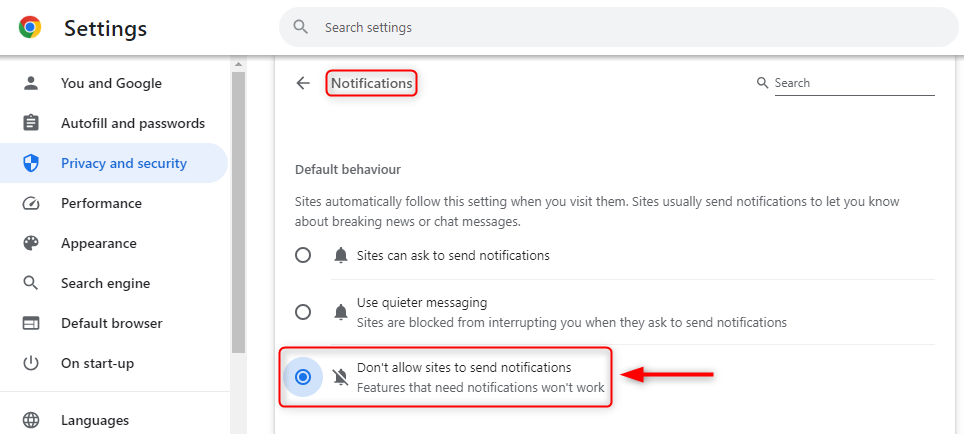Click the clipboard icon for Autofill and passwords

click(x=31, y=123)
